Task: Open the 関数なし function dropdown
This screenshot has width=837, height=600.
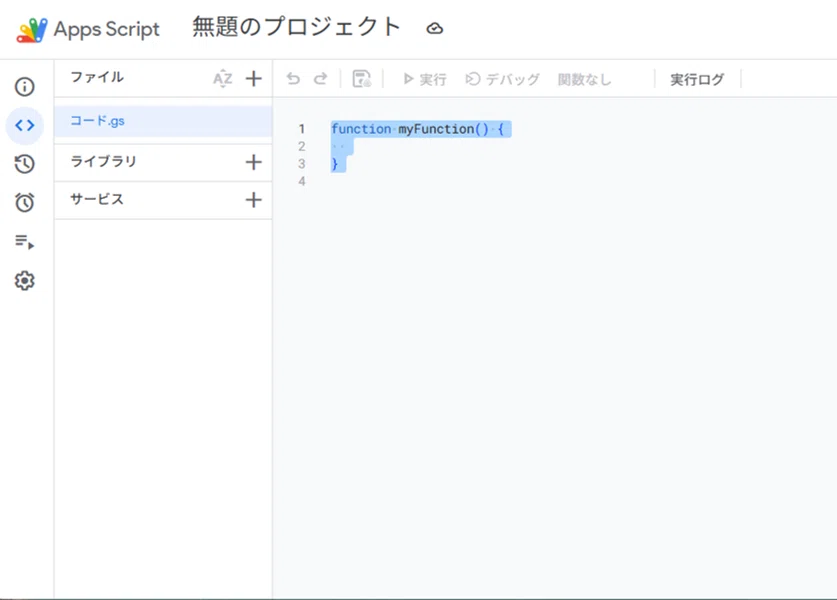Action: [585, 80]
